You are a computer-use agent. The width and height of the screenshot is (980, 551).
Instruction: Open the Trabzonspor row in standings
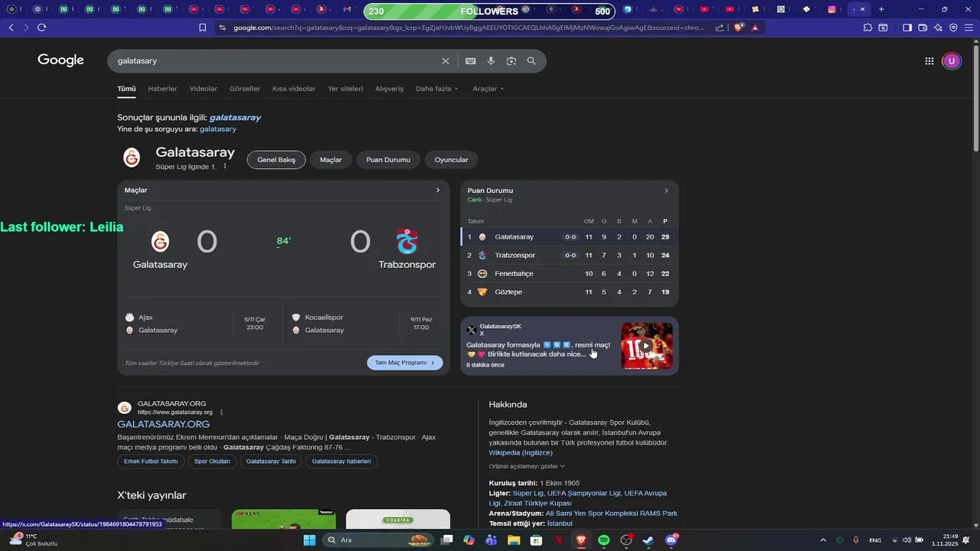coord(569,255)
